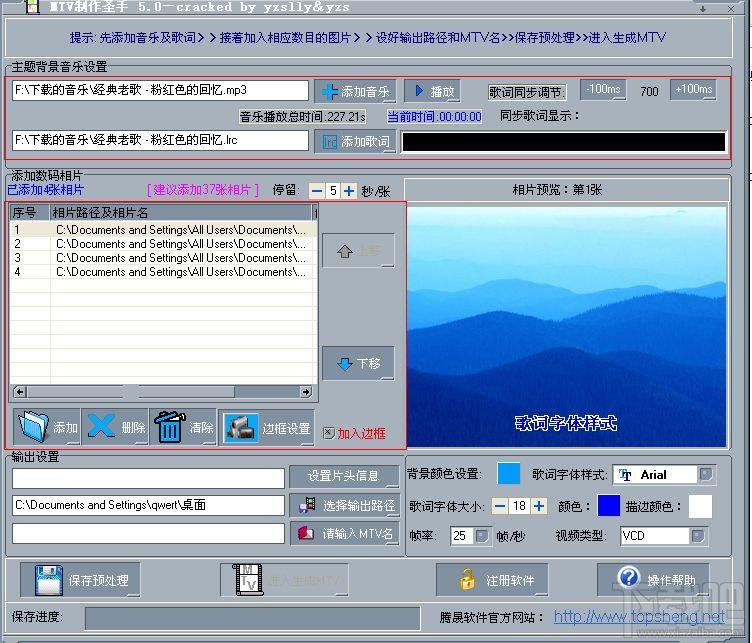Click 添加歌词 to add lyrics file
Viewport: 752px width, 643px height.
[355, 141]
